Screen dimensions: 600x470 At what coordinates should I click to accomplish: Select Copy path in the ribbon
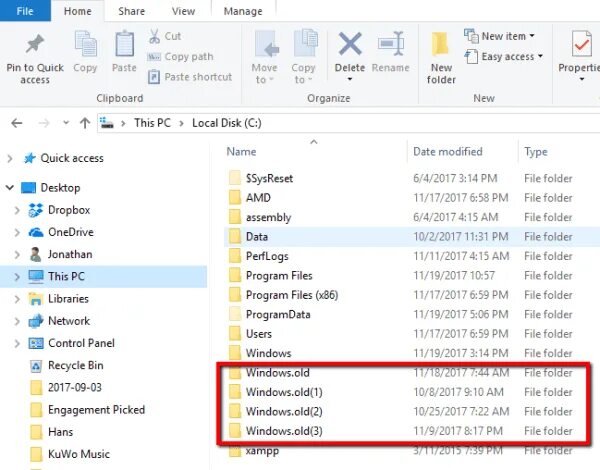coord(180,57)
